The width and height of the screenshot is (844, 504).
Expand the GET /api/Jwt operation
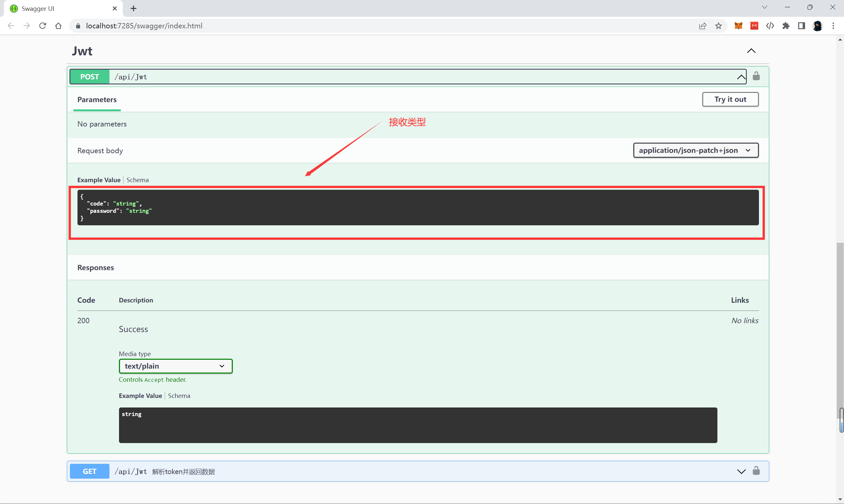[741, 471]
